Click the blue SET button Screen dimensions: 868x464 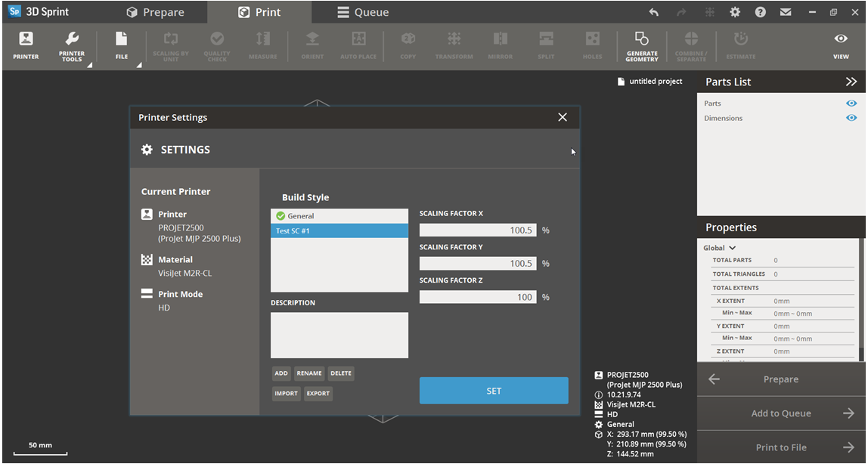[494, 391]
